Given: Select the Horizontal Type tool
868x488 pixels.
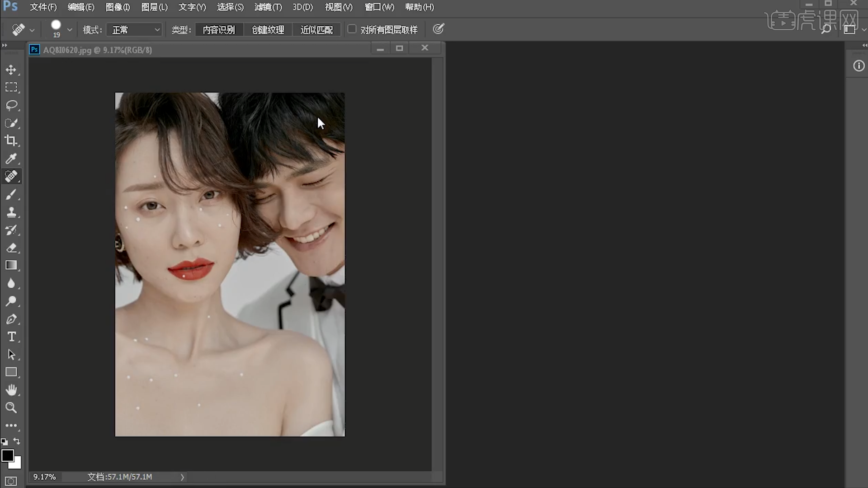Looking at the screenshot, I should pos(11,337).
